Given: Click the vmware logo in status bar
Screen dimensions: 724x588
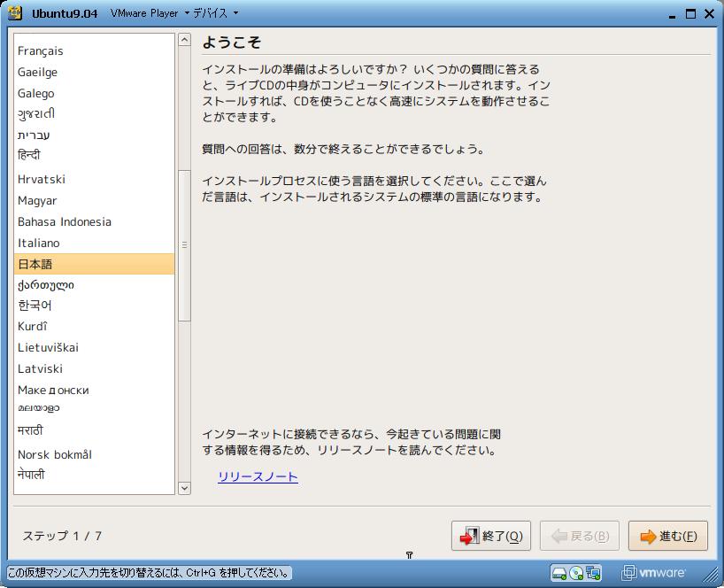Looking at the screenshot, I should pos(654,573).
